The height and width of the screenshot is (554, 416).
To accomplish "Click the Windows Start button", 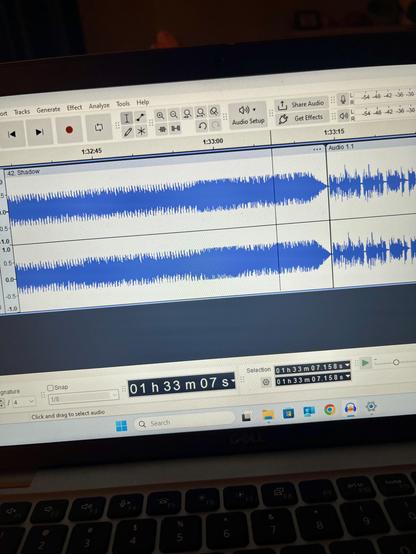I will pos(121,426).
